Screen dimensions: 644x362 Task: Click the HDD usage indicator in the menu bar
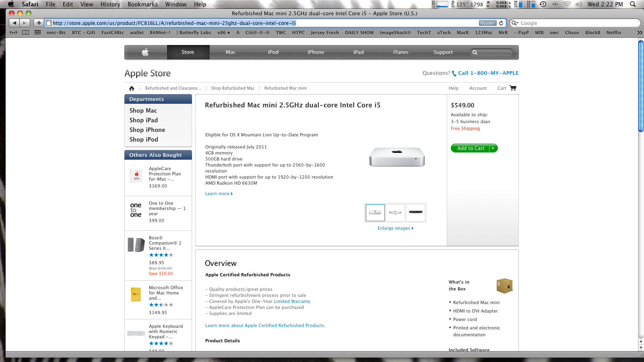(x=531, y=4)
